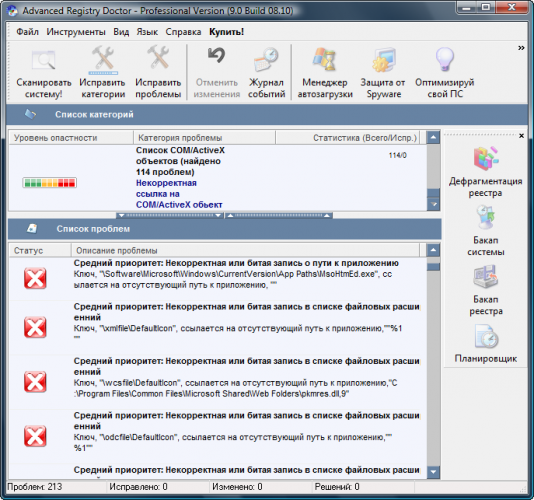Image resolution: width=534 pixels, height=500 pixels.
Task: Click the Список проблем header icon
Action: [32, 229]
